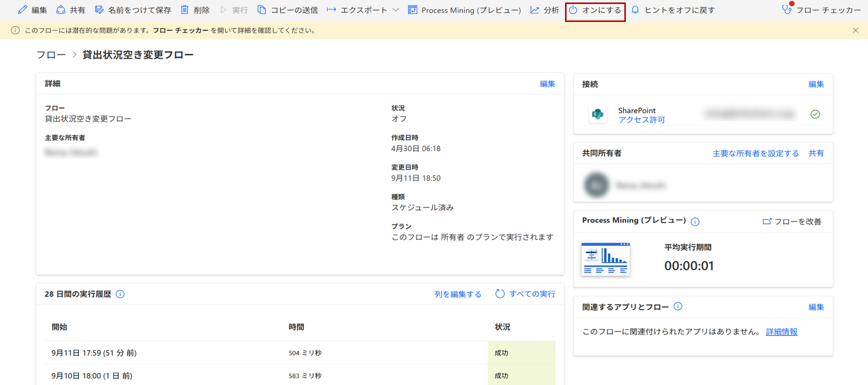This screenshot has height=385, width=868.
Task: Click 列を編集する in run history
Action: tap(457, 294)
